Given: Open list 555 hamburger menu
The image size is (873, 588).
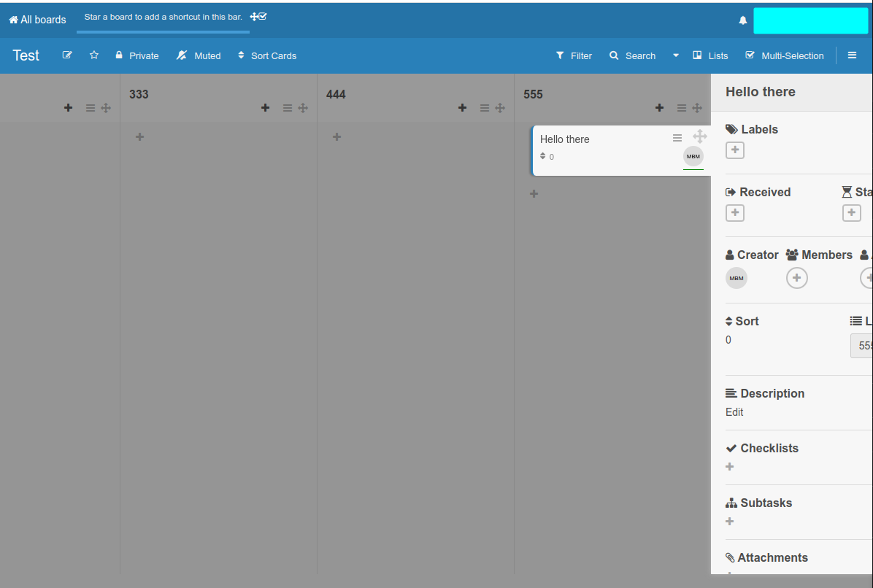Looking at the screenshot, I should [682, 108].
